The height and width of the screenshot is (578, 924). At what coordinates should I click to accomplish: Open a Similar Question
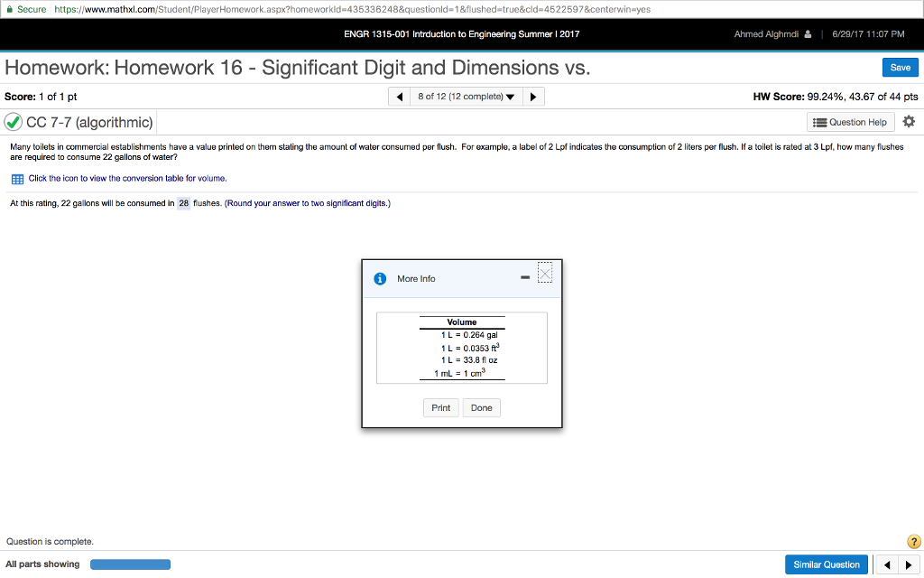click(x=826, y=564)
